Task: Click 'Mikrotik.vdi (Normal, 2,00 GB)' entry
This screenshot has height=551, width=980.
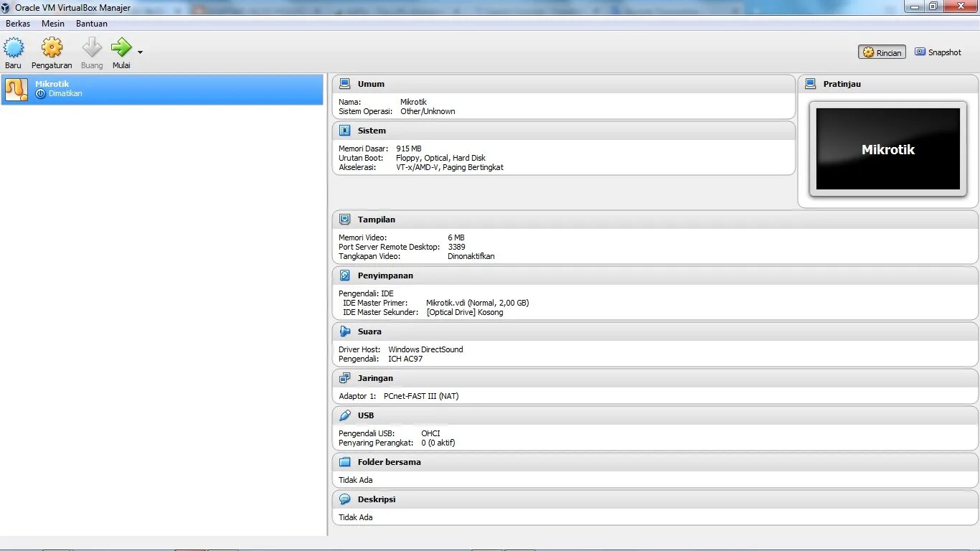Action: tap(477, 303)
